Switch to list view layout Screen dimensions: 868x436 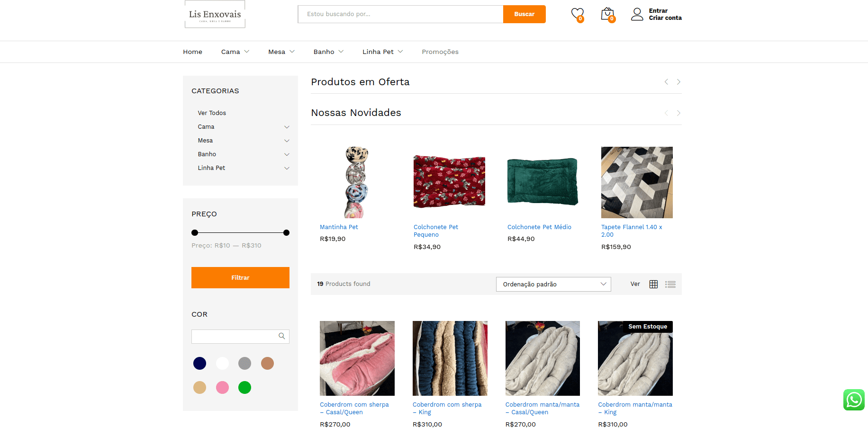tap(670, 284)
